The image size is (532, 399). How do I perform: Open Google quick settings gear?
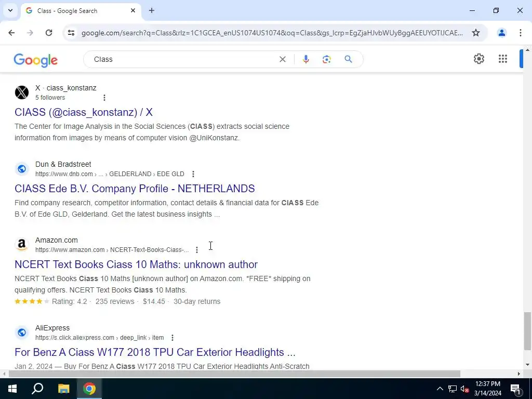[478, 59]
